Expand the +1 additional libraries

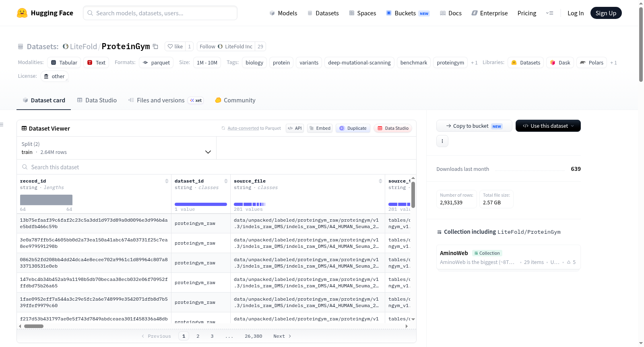click(x=613, y=62)
